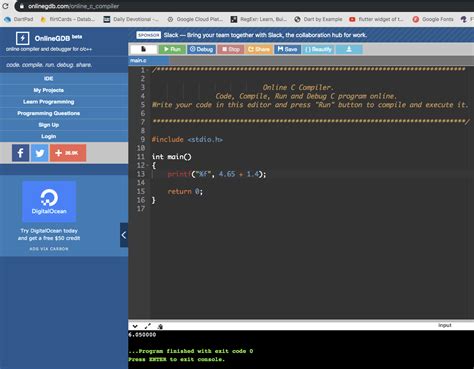This screenshot has height=369, width=474.
Task: Select the input tab in console panel
Action: point(445,325)
